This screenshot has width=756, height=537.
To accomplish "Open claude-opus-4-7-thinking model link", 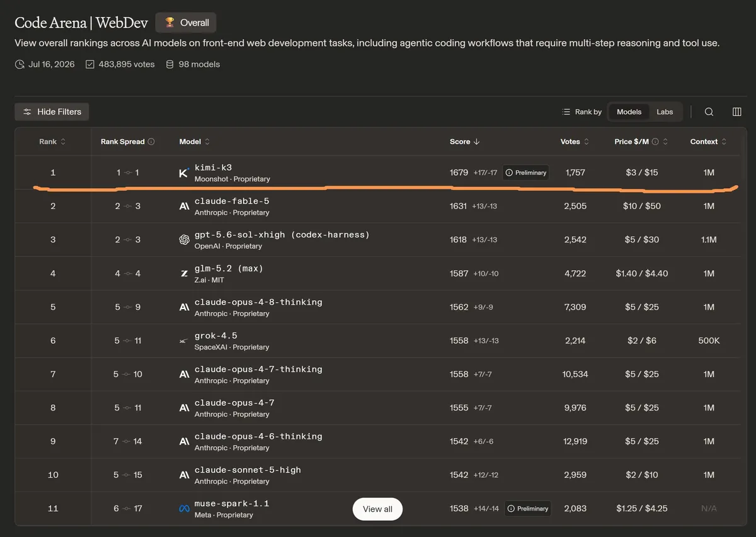I will click(258, 369).
